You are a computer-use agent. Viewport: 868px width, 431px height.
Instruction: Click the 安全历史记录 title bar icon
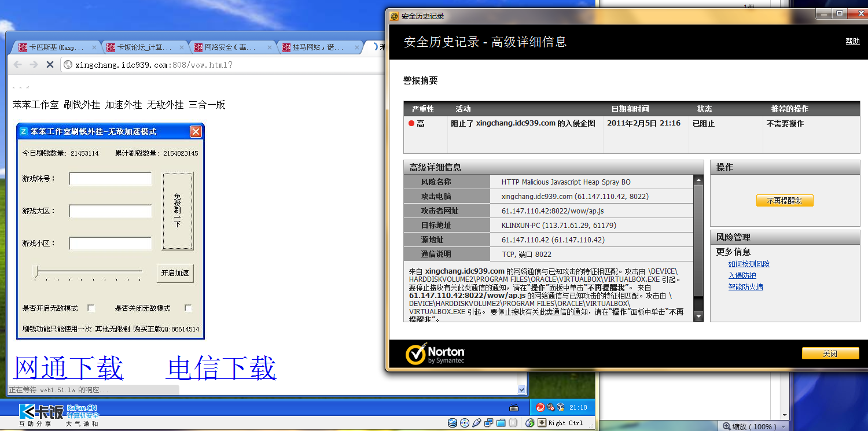(x=395, y=16)
